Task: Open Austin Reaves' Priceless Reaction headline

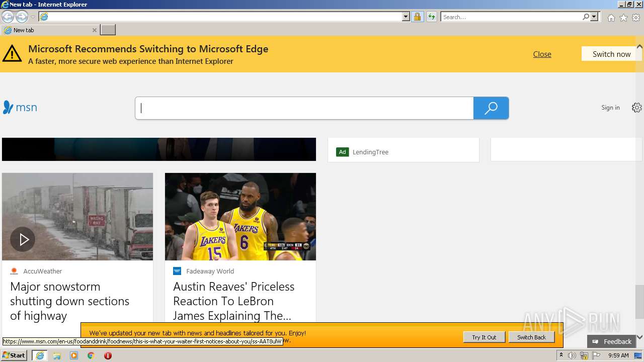Action: coord(234,301)
